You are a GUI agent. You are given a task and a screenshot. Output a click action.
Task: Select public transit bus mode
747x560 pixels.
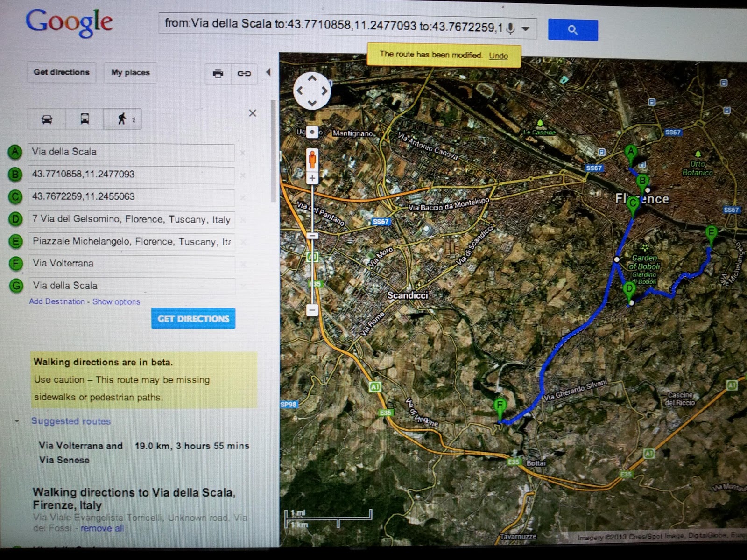coord(85,119)
